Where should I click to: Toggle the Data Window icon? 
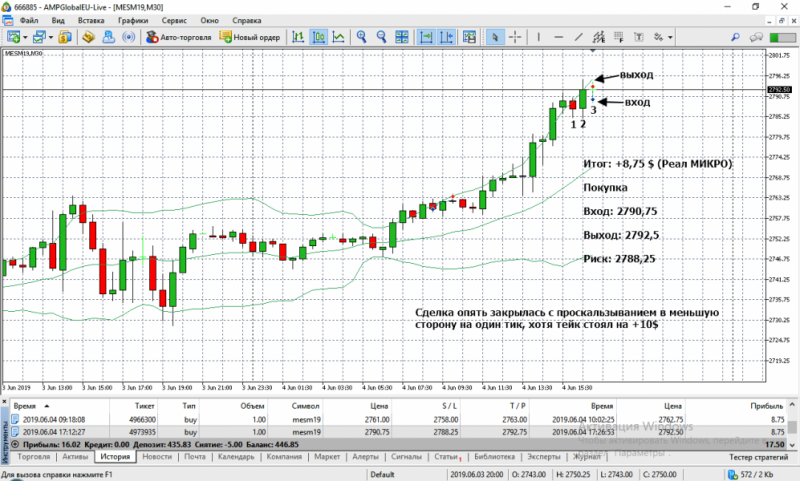tap(89, 37)
